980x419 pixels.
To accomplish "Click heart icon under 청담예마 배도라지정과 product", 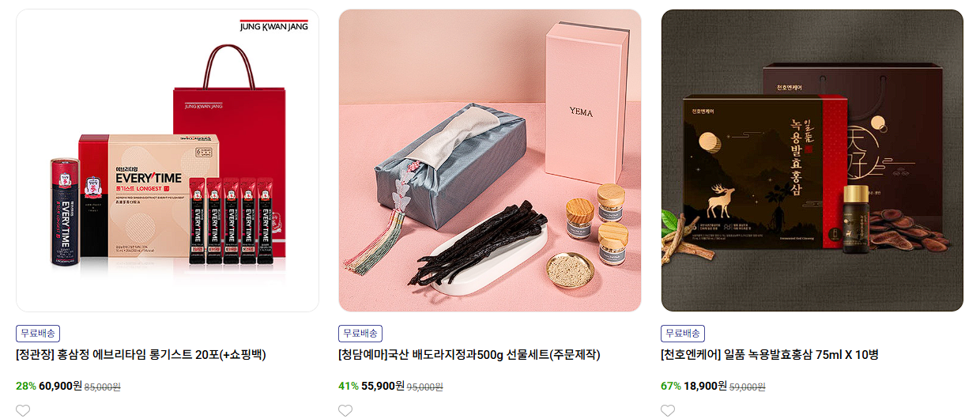I will [x=345, y=411].
